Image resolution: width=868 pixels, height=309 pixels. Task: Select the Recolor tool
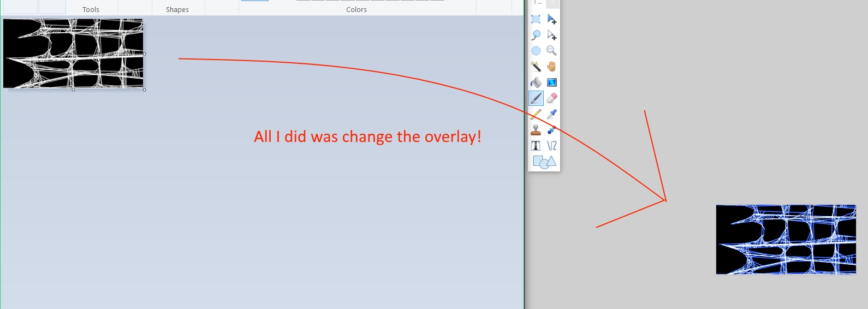click(552, 130)
